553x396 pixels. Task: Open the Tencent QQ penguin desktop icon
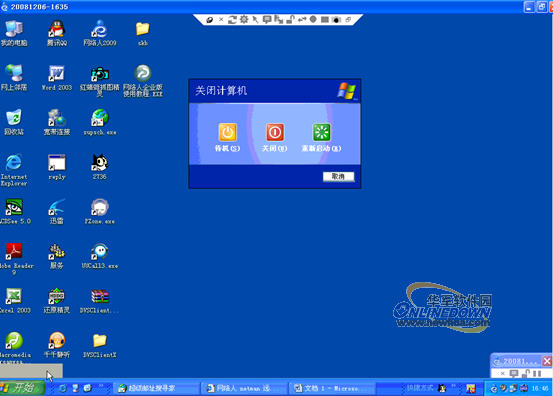(x=57, y=33)
